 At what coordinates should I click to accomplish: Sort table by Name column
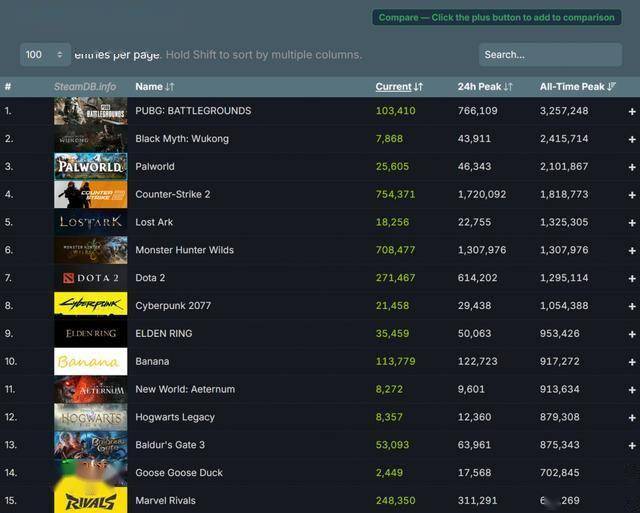155,87
